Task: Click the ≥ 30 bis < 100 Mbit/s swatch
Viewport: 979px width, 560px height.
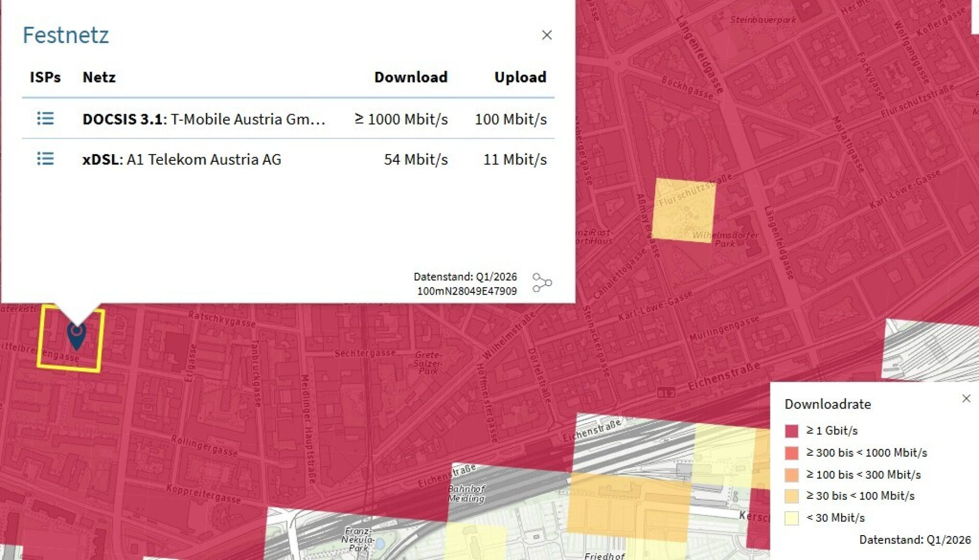Action: click(791, 496)
